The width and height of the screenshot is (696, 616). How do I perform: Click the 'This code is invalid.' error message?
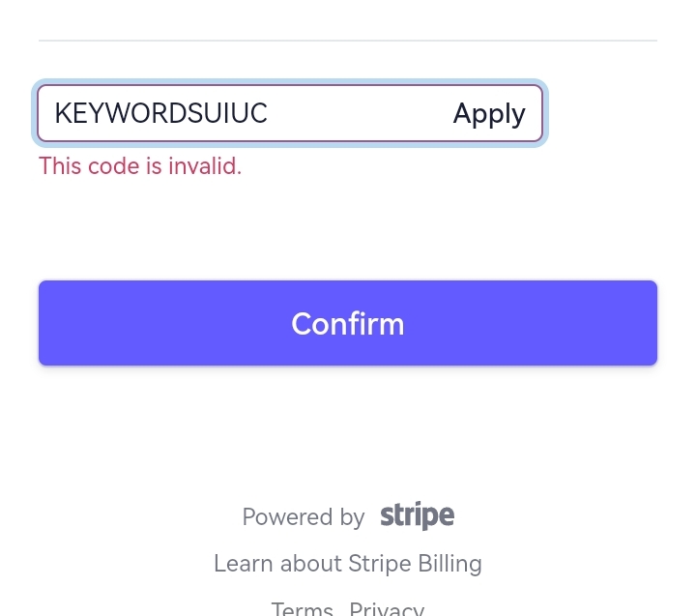tap(140, 166)
